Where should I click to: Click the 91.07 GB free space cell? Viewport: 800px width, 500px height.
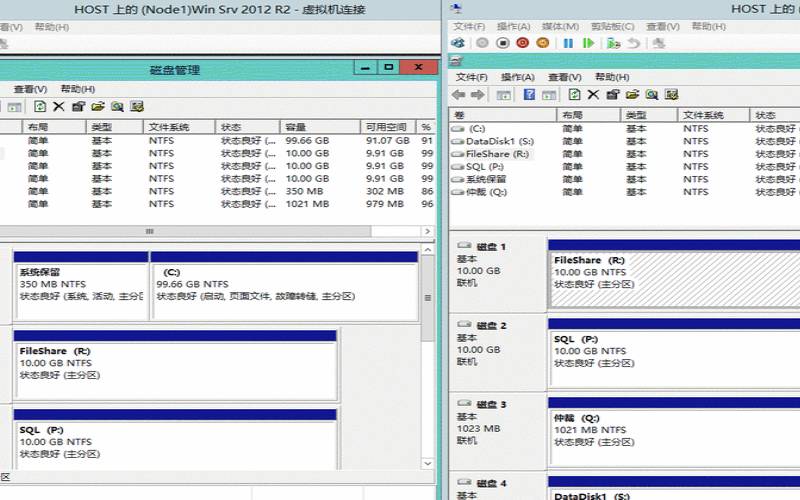[x=388, y=140]
